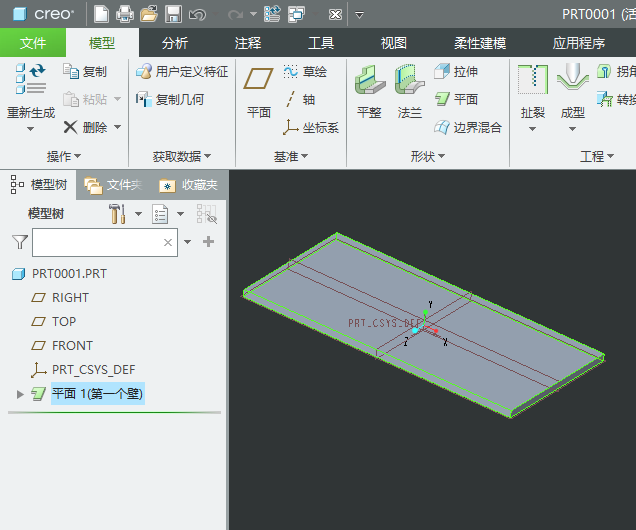Viewport: 636px width, 530px height.
Task: Select the 收藏夹 favorites tab
Action: pyautogui.click(x=189, y=185)
